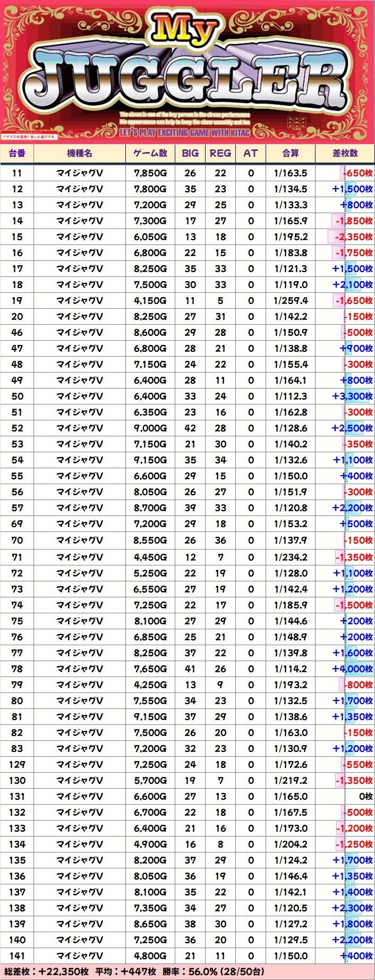Select machine number 131 in the table

point(17,797)
